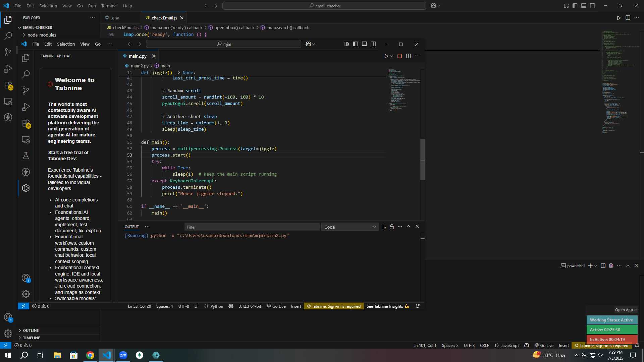Viewport: 644px width, 362px height.
Task: Open Explorer in mjm window activity bar
Action: point(26,58)
